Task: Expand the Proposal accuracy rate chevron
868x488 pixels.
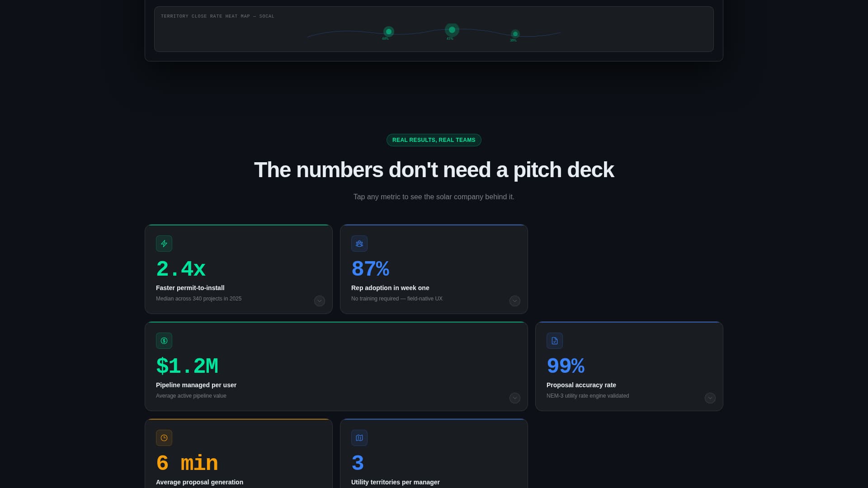Action: [710, 398]
